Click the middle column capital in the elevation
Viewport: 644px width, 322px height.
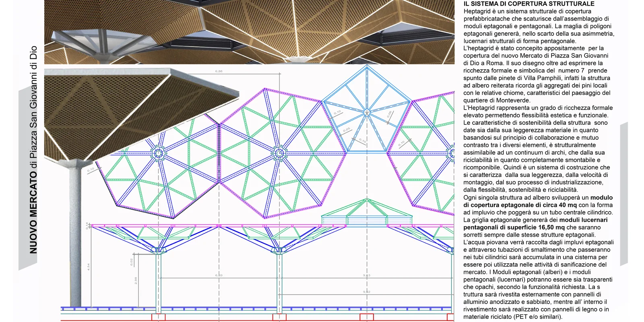[279, 250]
